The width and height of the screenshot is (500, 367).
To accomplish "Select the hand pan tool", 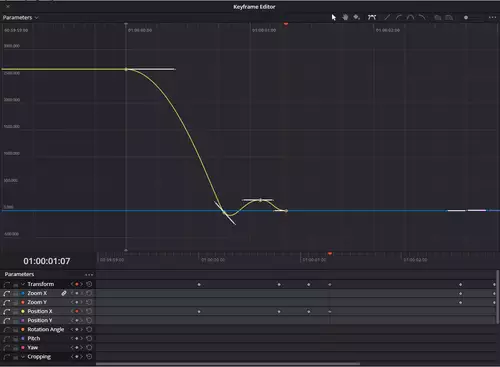I will pos(345,17).
